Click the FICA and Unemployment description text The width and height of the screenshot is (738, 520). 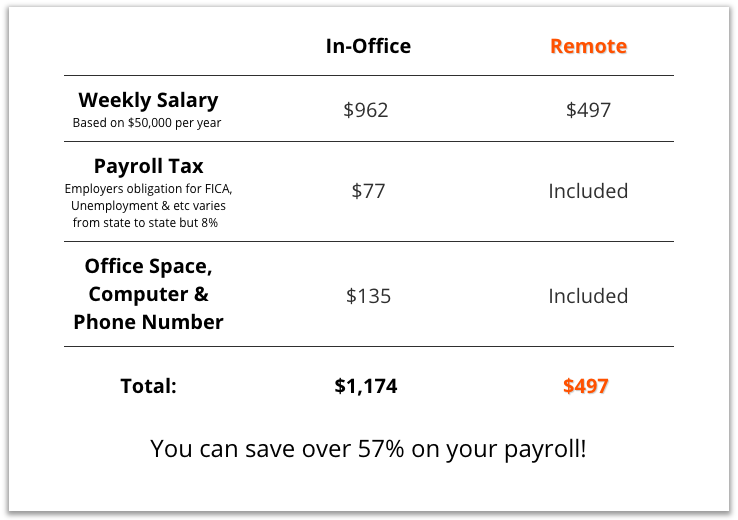click(148, 205)
